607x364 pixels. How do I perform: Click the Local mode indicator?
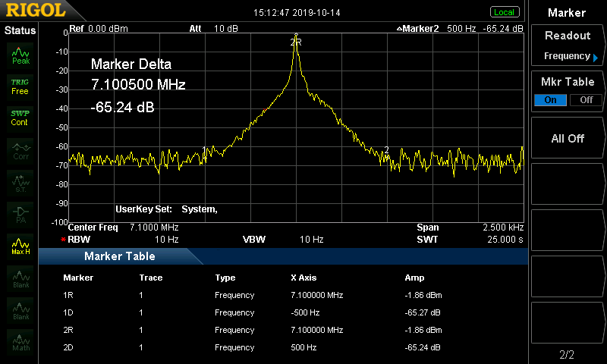(x=504, y=12)
